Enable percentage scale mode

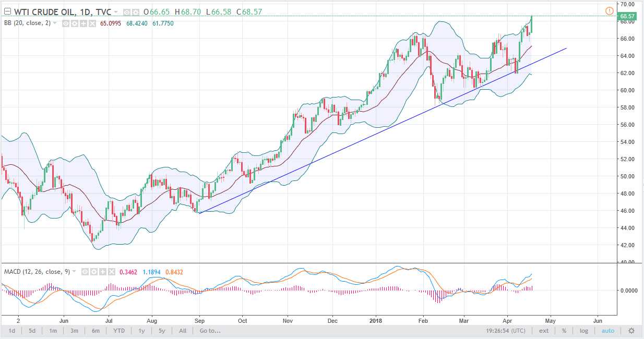click(564, 331)
